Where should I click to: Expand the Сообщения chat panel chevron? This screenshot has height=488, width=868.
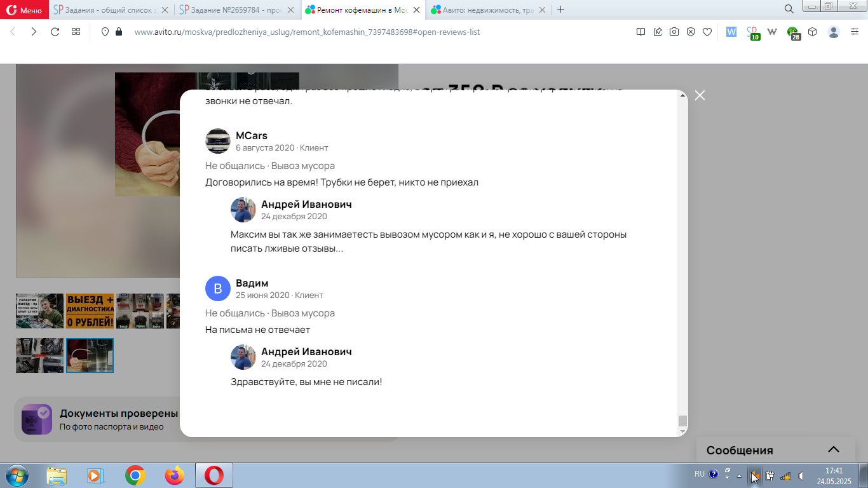coord(834,450)
